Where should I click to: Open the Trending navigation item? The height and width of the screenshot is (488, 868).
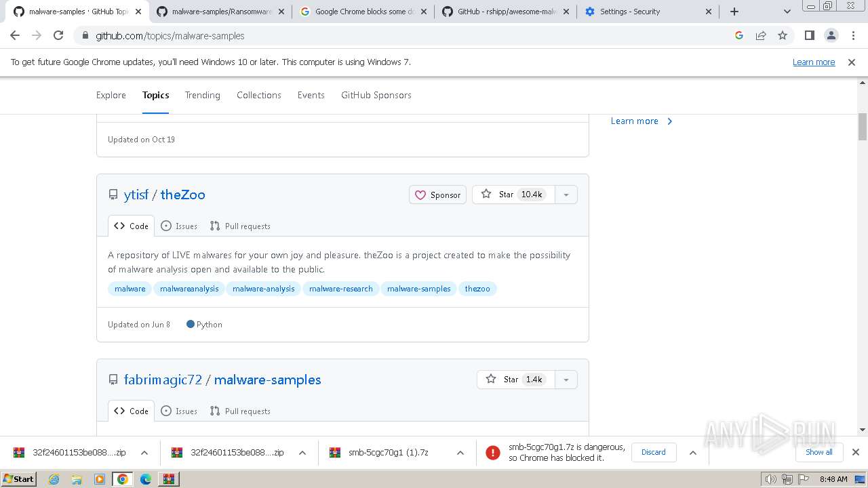[203, 95]
